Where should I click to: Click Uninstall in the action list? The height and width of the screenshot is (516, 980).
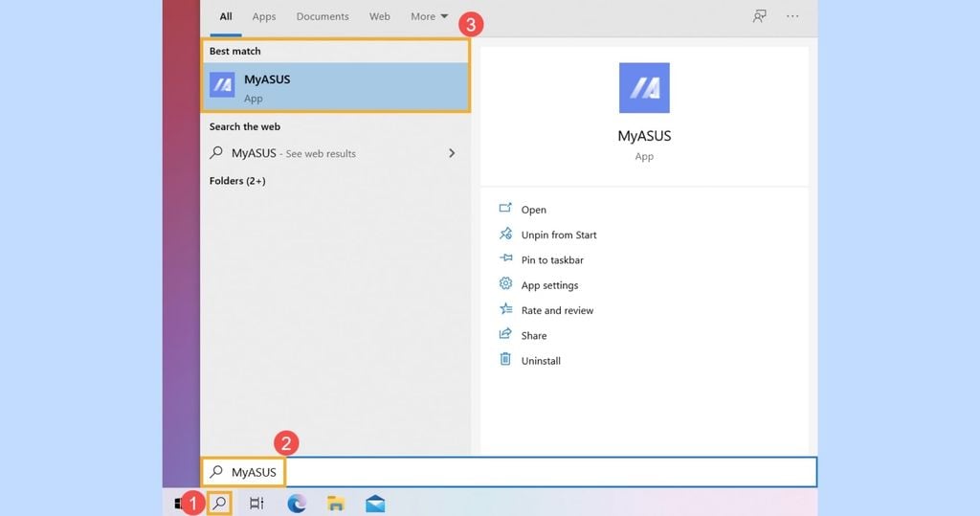(541, 361)
